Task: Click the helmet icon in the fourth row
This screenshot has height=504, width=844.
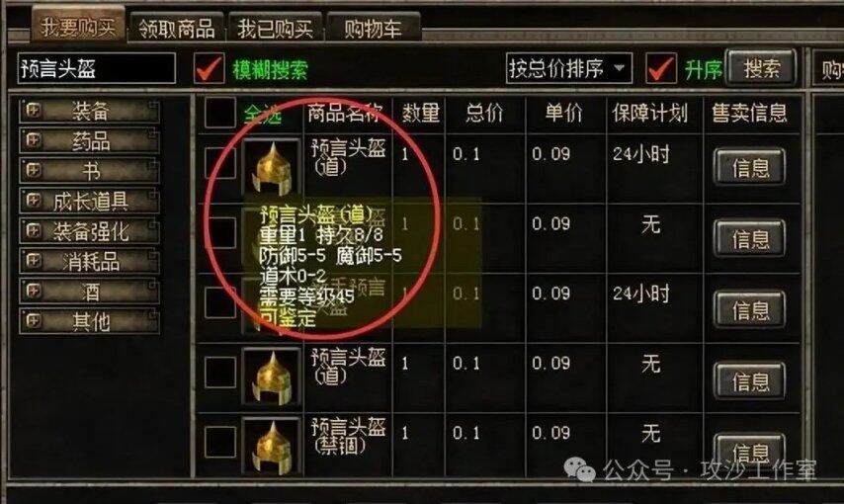Action: click(x=272, y=376)
